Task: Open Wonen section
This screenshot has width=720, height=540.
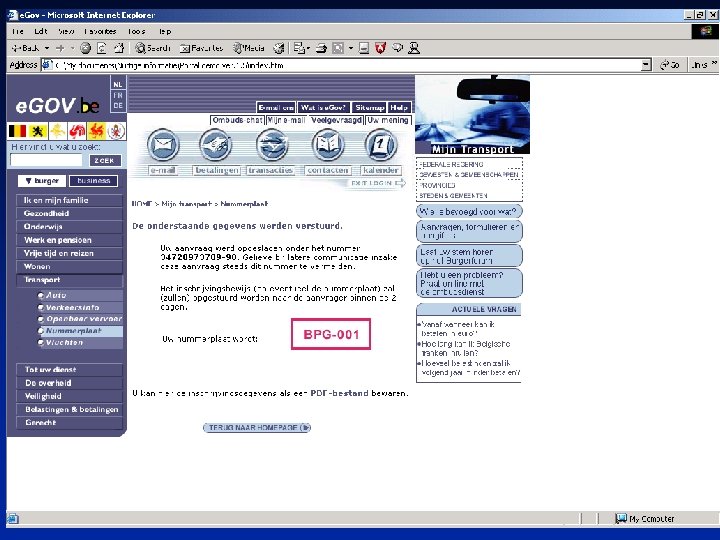Action: pyautogui.click(x=69, y=267)
